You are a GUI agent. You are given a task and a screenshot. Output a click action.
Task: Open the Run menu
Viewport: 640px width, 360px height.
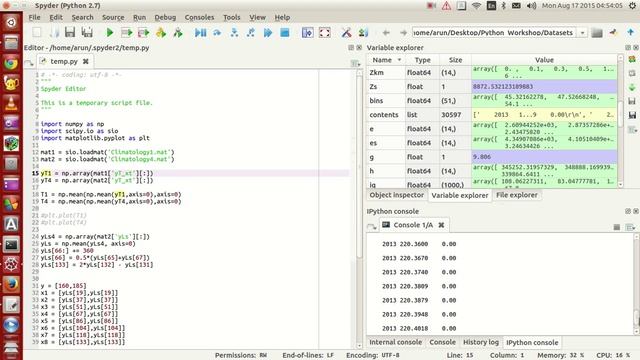click(x=140, y=18)
